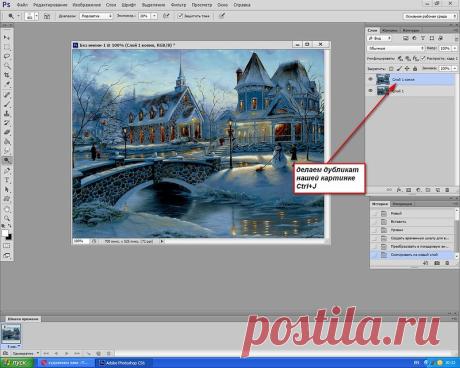Create a new layer icon in Layers panel
Image resolution: width=460 pixels, height=368 pixels.
click(438, 190)
